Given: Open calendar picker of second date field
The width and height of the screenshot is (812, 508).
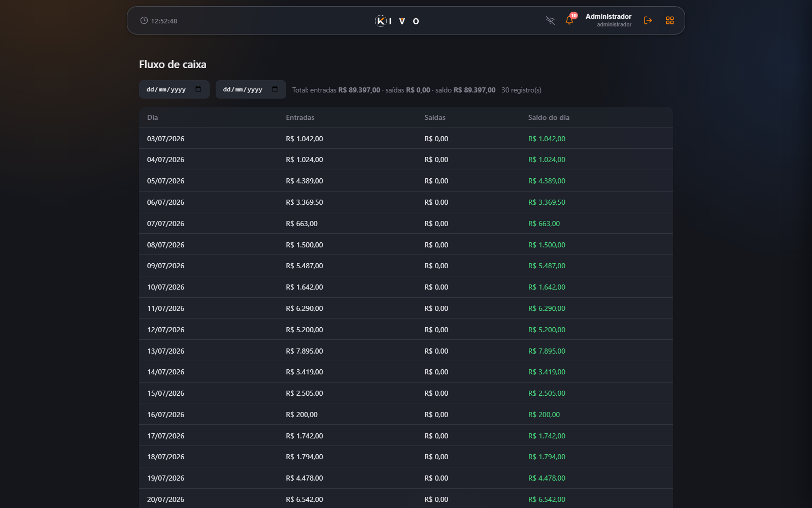Looking at the screenshot, I should [275, 89].
